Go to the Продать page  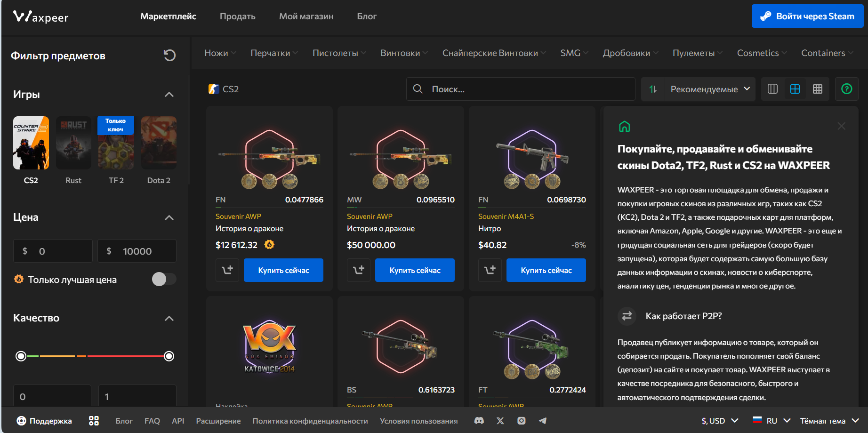pyautogui.click(x=238, y=16)
